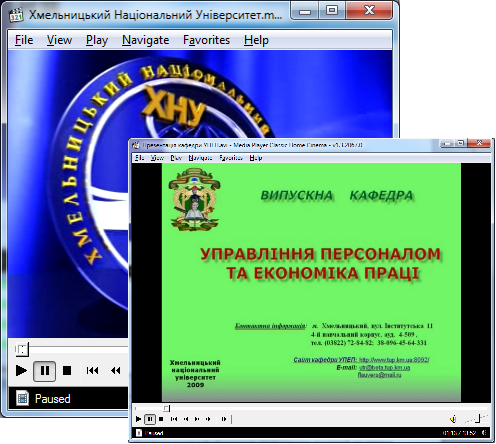The image size is (496, 444).
Task: Click volume slider in front player window
Action: tap(477, 419)
